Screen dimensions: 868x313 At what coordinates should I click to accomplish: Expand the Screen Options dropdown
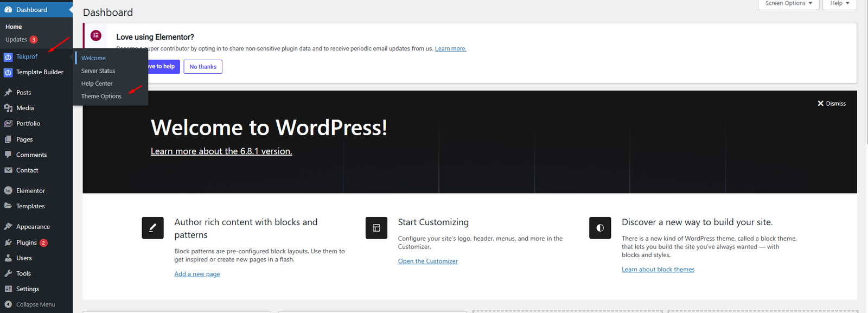click(x=789, y=4)
